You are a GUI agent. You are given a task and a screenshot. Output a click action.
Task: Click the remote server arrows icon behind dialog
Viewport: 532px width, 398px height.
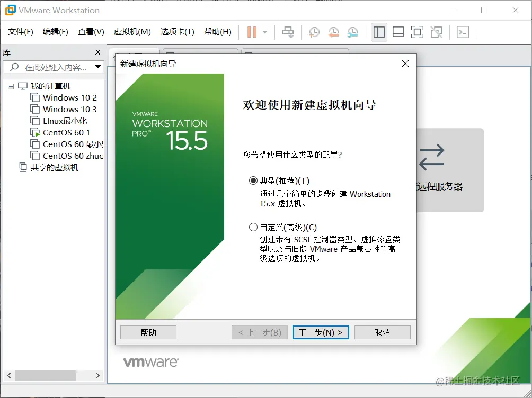[431, 157]
